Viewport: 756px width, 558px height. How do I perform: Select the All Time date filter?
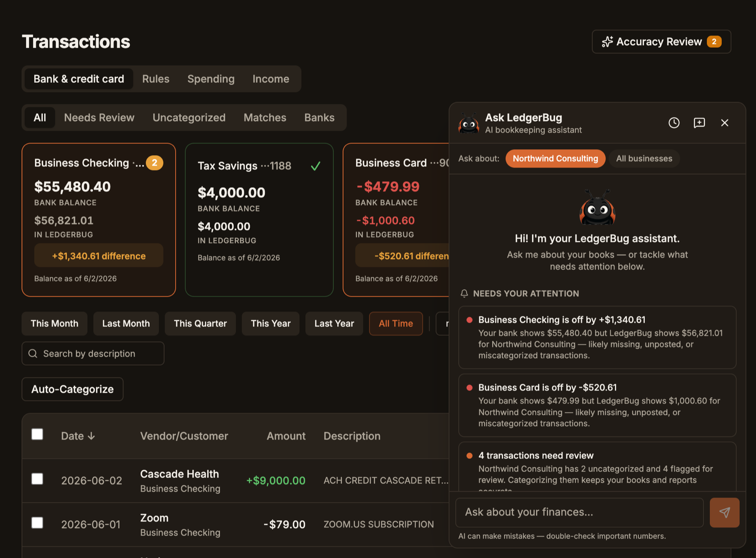(396, 324)
